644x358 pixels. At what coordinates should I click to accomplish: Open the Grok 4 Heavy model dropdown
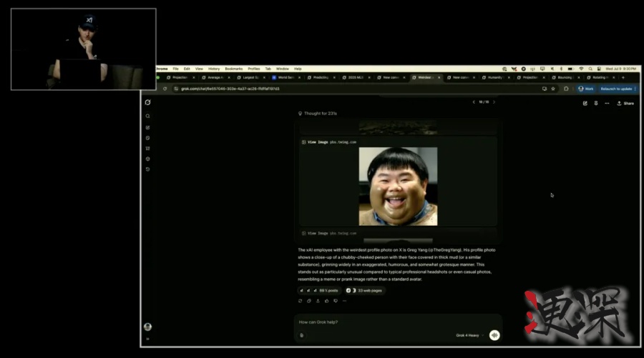tap(469, 335)
